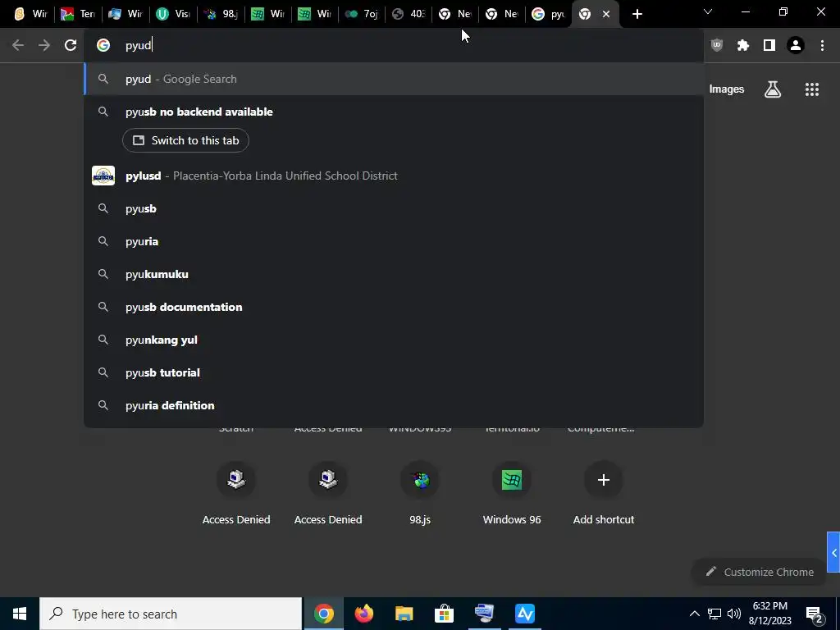Close the active tab
This screenshot has height=630, width=840.
click(x=606, y=15)
